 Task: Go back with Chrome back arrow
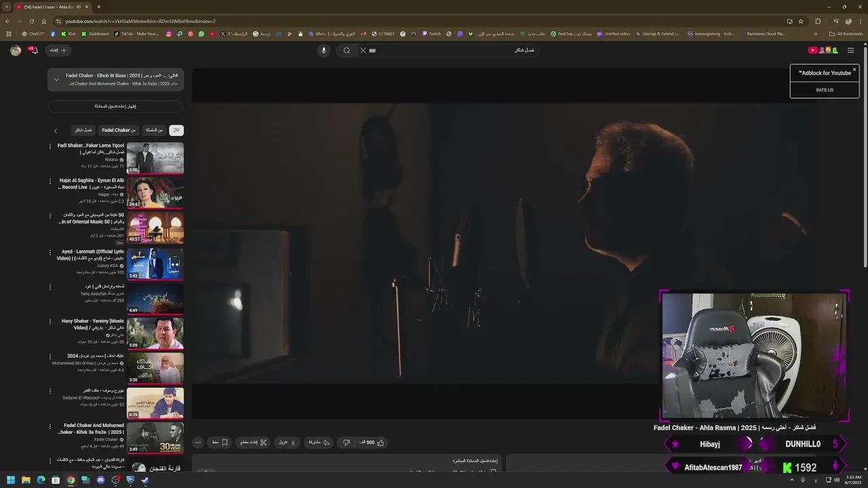(7, 21)
